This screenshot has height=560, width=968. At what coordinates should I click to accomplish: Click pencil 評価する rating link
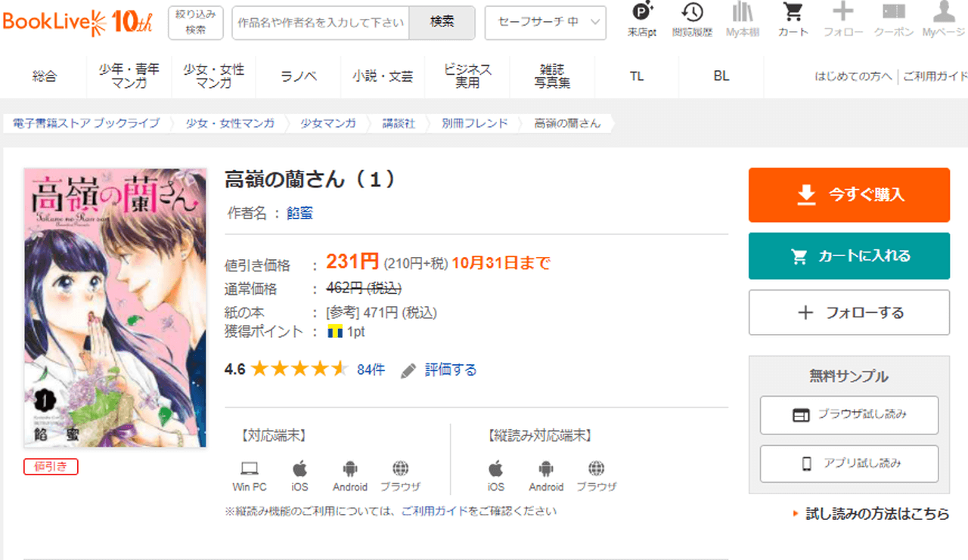coord(439,370)
